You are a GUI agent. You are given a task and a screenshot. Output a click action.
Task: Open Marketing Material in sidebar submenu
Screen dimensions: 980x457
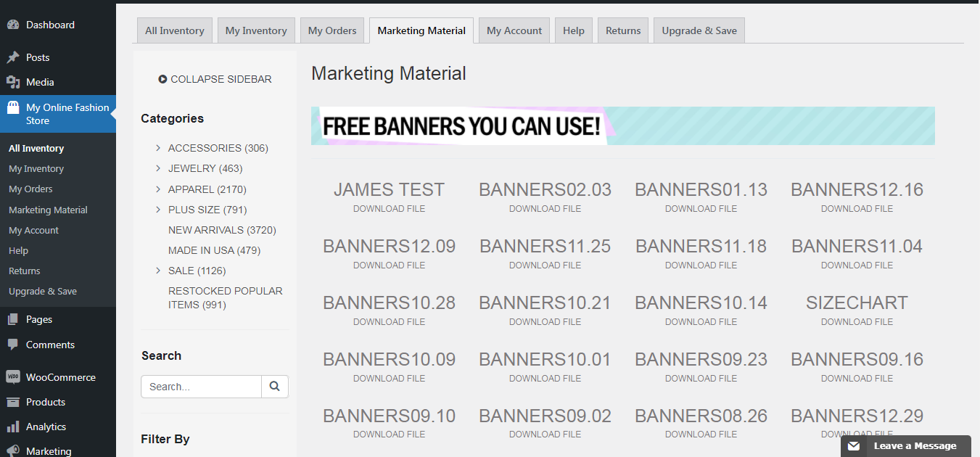click(x=48, y=210)
